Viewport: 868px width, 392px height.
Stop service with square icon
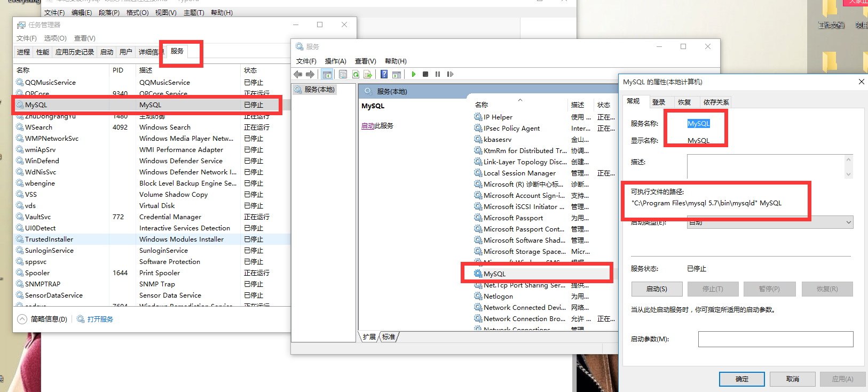click(x=425, y=74)
